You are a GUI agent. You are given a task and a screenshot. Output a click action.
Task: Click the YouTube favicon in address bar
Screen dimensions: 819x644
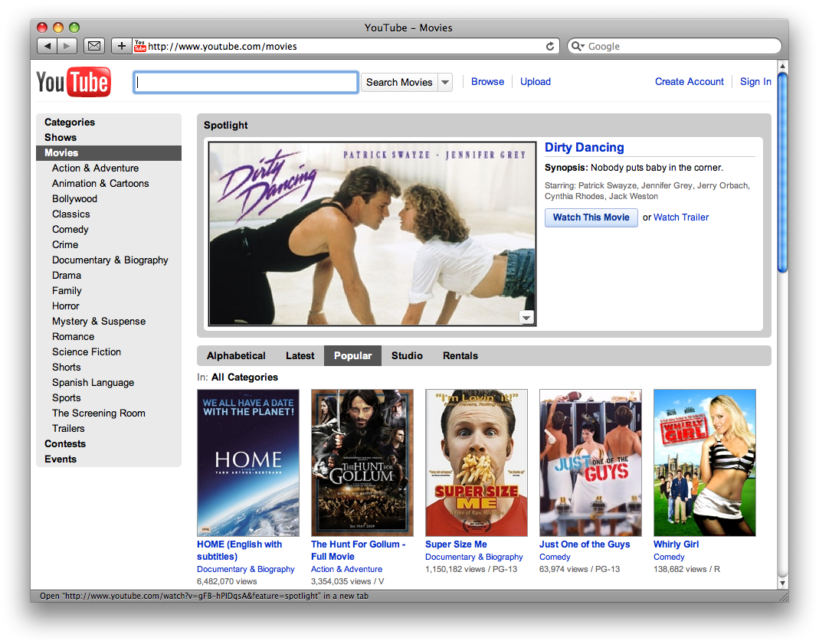click(139, 46)
